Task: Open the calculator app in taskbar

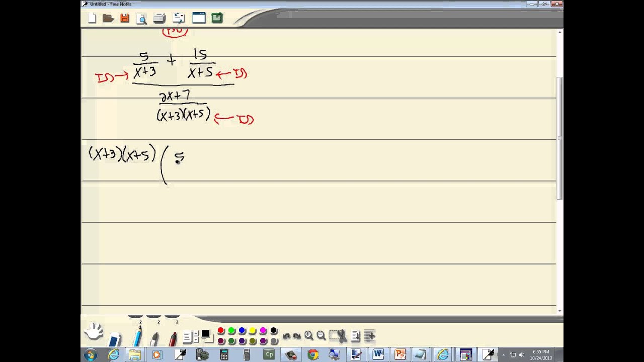Action: click(x=224, y=355)
